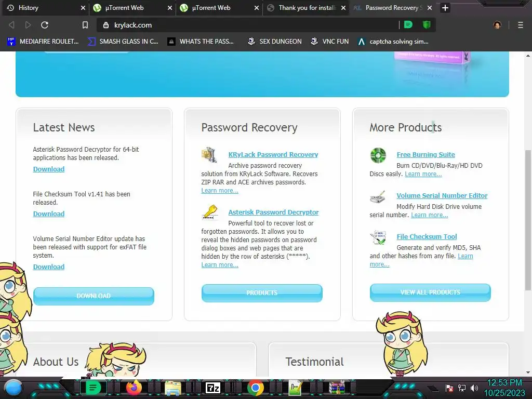The image size is (532, 399).
Task: Click the volume speaker tray icon
Action: coord(474,388)
